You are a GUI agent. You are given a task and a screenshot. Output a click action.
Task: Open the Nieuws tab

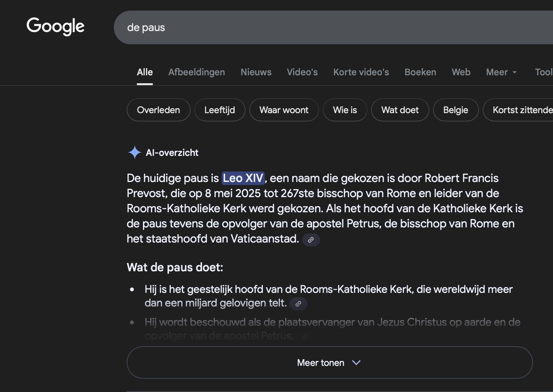(256, 72)
